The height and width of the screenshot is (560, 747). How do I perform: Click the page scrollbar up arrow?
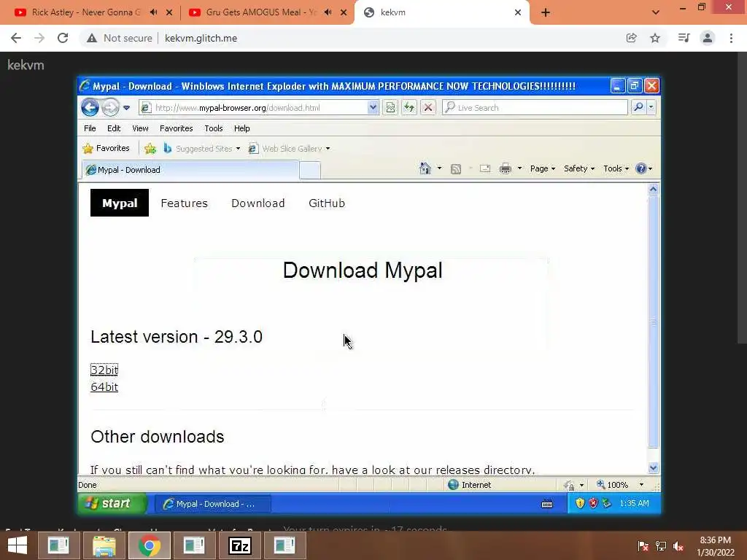pyautogui.click(x=653, y=190)
